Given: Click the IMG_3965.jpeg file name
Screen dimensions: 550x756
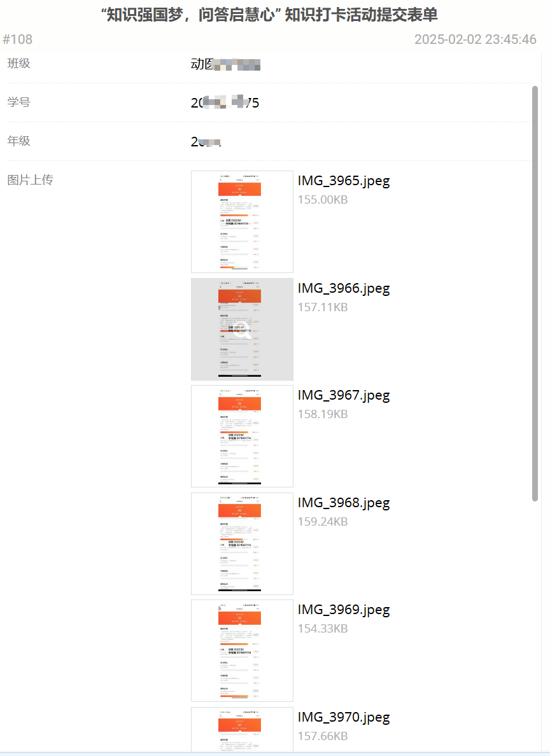Looking at the screenshot, I should pyautogui.click(x=344, y=181).
